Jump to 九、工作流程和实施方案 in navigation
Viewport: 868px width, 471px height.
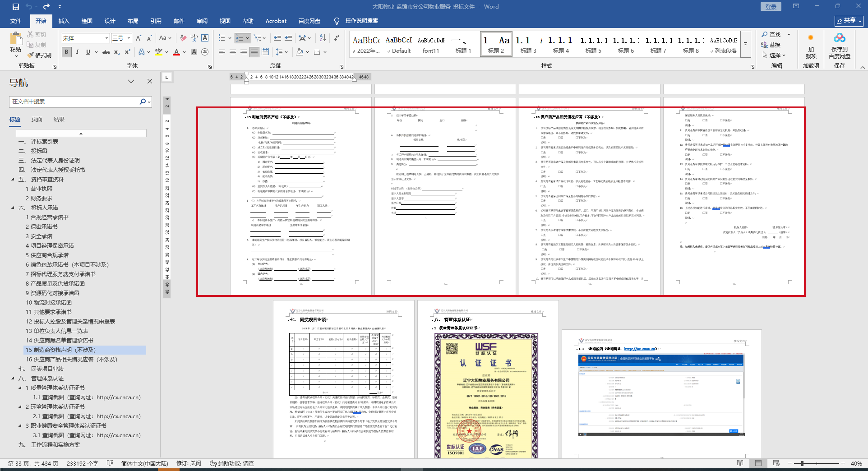pos(49,445)
